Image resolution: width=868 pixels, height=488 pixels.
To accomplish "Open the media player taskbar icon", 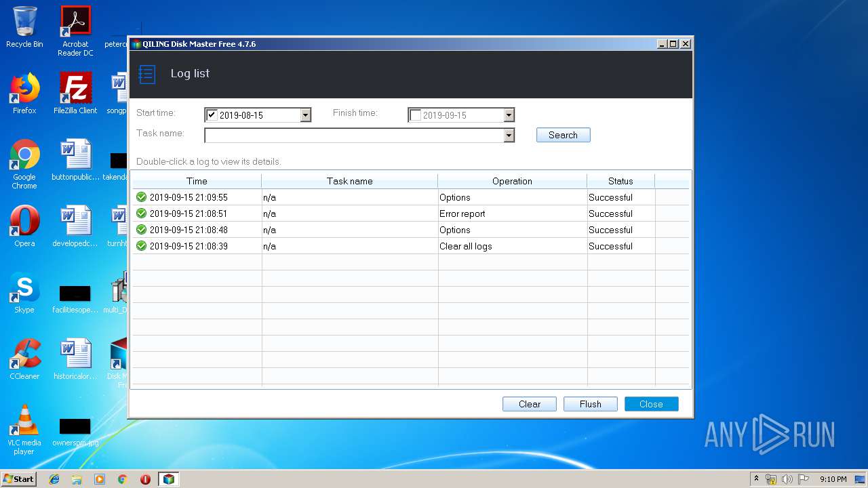I will tap(100, 479).
